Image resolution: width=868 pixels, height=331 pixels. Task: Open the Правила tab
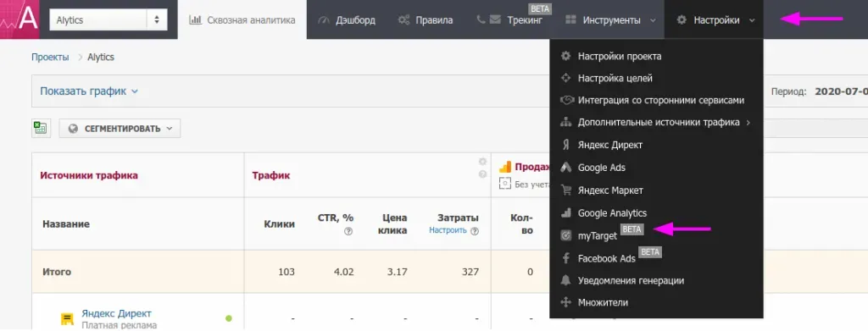pyautogui.click(x=426, y=19)
